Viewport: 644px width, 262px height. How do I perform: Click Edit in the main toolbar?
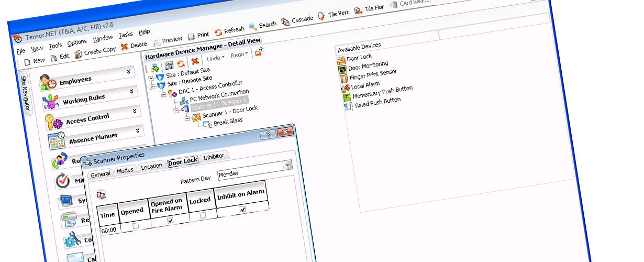(x=60, y=57)
